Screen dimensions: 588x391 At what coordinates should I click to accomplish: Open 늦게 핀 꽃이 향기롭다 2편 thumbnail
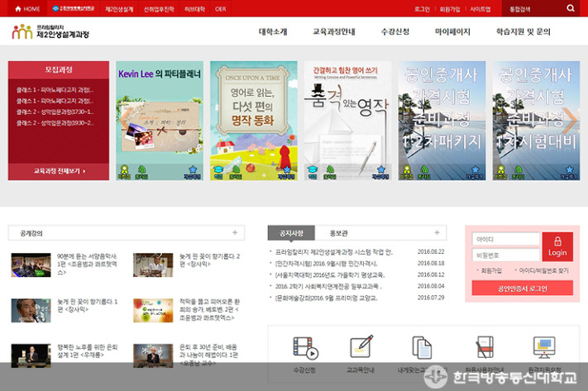coord(153,265)
